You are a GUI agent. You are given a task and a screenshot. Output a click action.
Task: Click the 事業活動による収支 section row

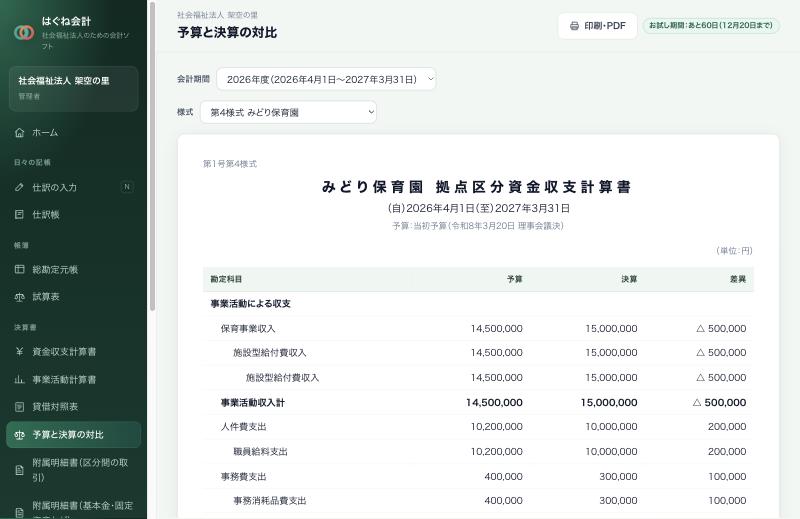click(478, 304)
